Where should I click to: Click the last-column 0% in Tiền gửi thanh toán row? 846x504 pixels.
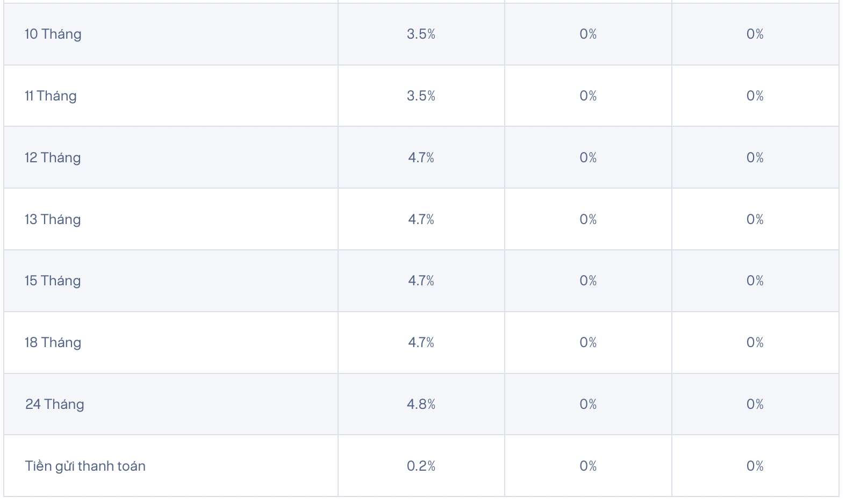tap(755, 466)
